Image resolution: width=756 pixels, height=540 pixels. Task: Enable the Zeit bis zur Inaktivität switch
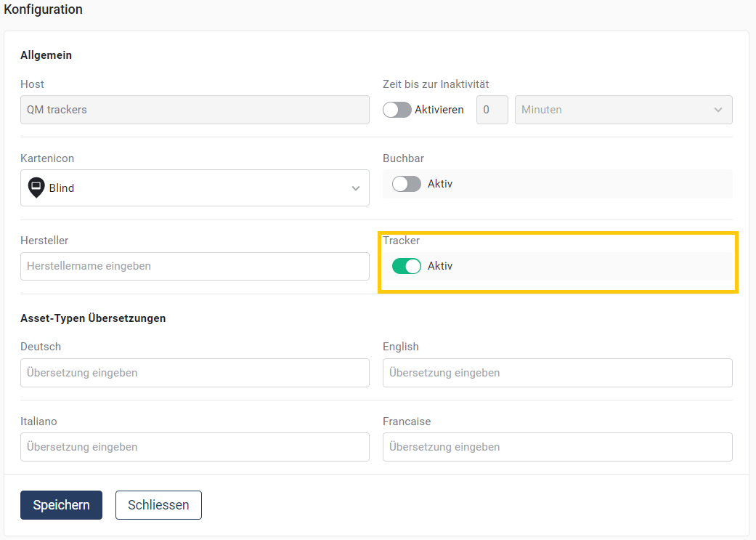point(397,110)
